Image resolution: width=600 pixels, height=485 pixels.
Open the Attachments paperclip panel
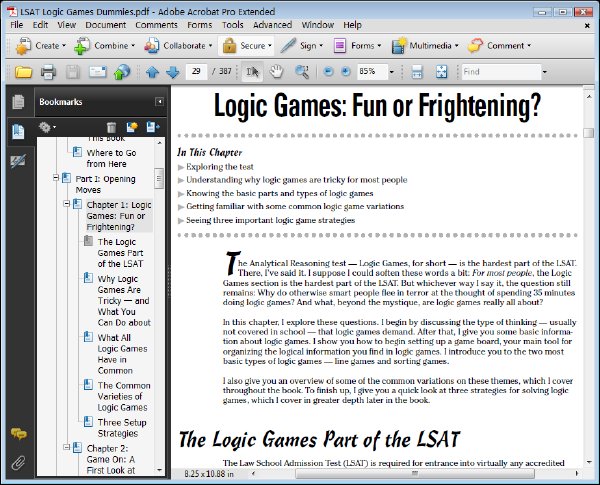[x=18, y=462]
